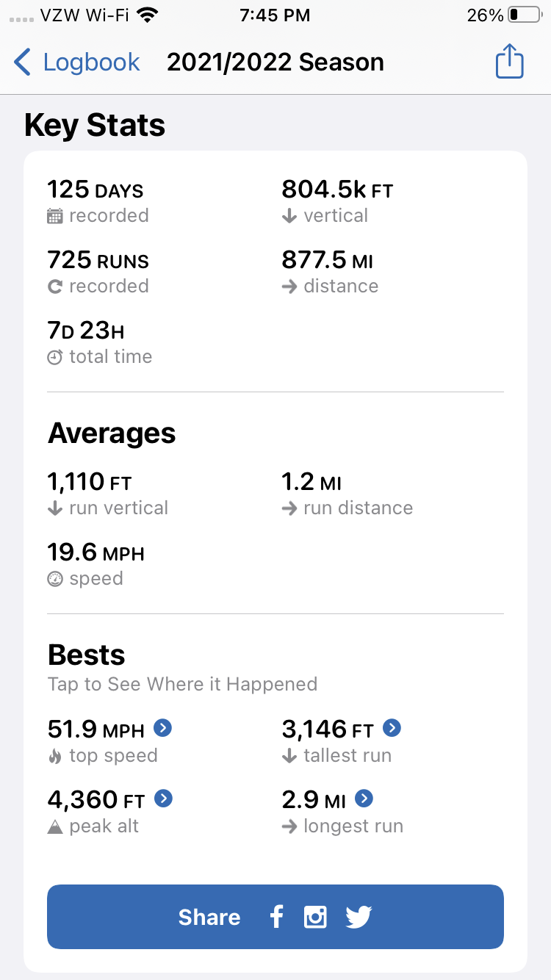Select the 51.9 MPH top speed
This screenshot has width=551, height=980.
coord(96,729)
